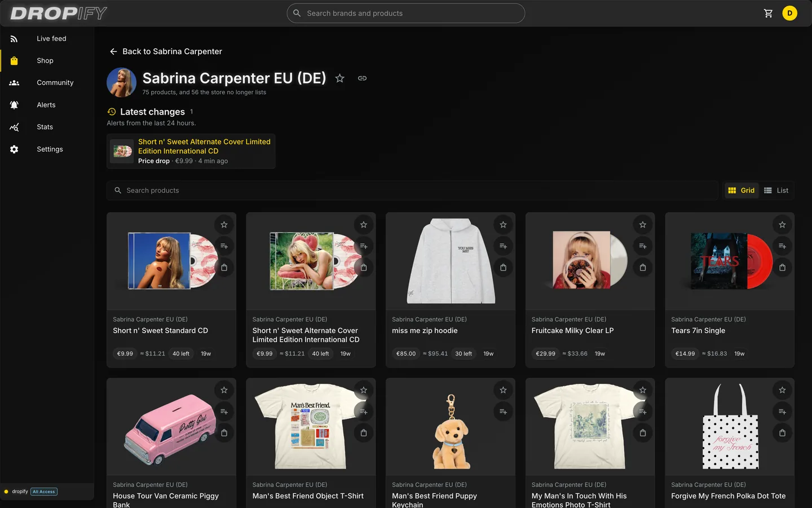Add Man's Best Friend Puppy Keychain to list

(x=503, y=411)
